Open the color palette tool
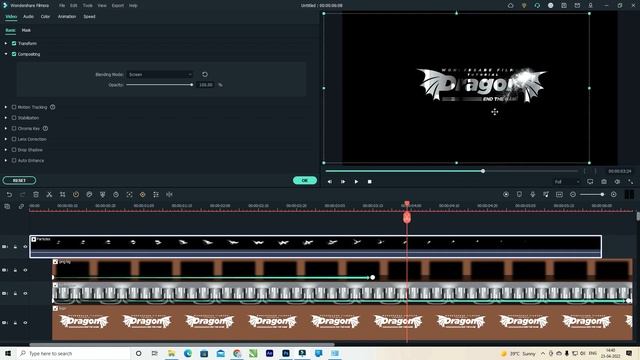Screen dimensions: 640x360 (x=89, y=195)
